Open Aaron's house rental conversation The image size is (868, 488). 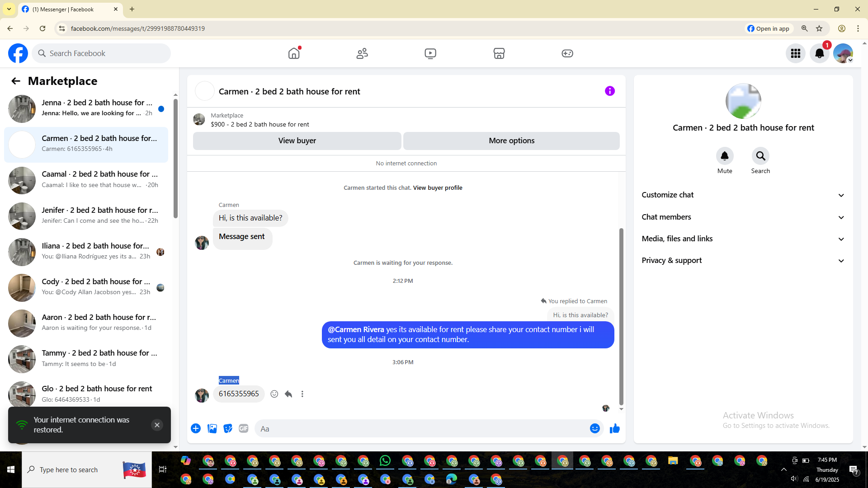coord(86,323)
